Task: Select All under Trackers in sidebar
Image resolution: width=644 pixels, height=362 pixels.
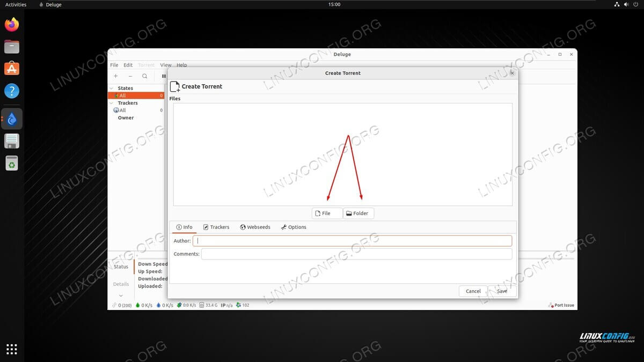Action: coord(136,110)
